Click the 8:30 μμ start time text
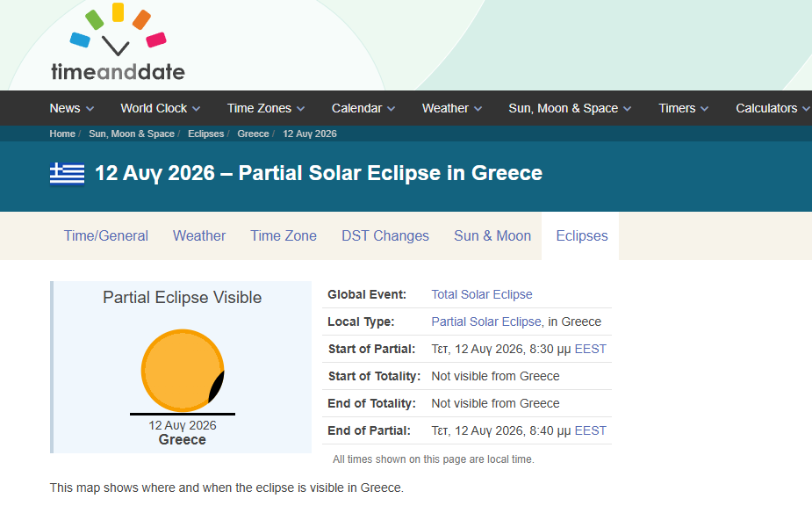The height and width of the screenshot is (513, 812). coord(550,349)
